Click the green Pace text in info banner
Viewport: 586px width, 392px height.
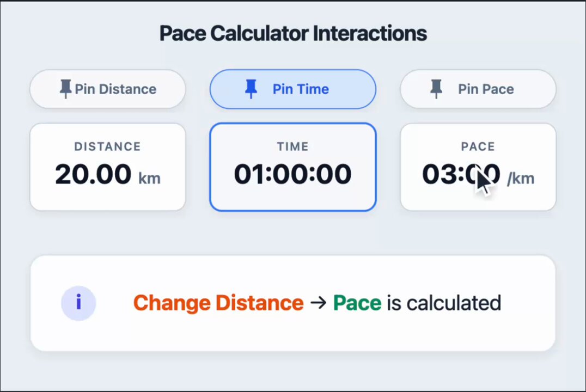(x=357, y=303)
